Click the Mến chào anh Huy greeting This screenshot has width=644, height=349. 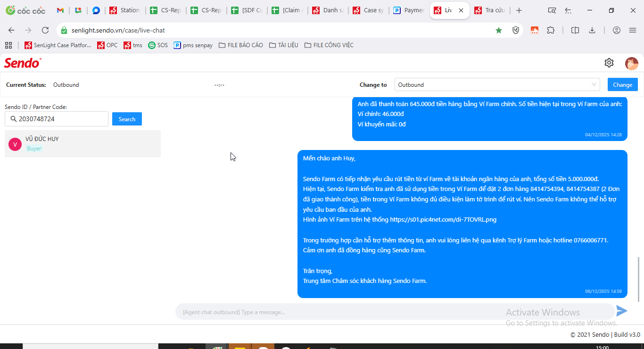[329, 158]
